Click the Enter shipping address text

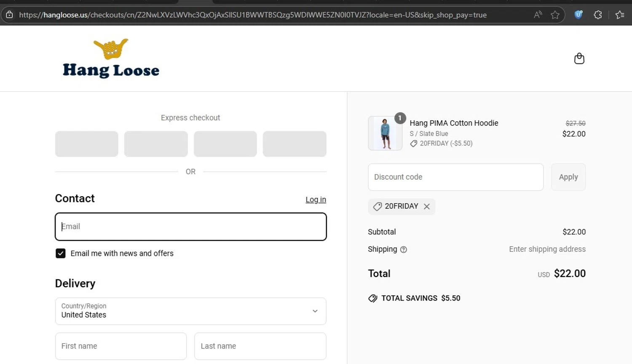[x=547, y=249]
